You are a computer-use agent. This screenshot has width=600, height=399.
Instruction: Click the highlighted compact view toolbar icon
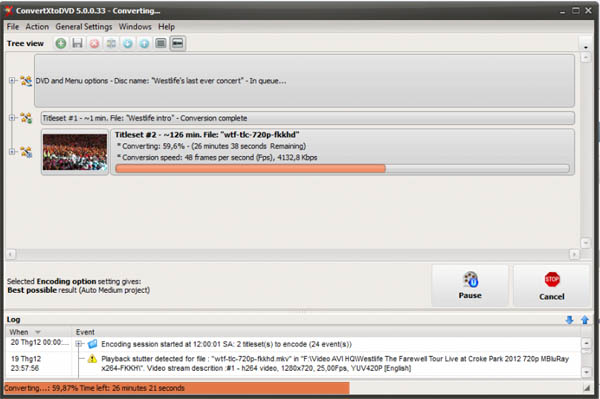pyautogui.click(x=178, y=43)
